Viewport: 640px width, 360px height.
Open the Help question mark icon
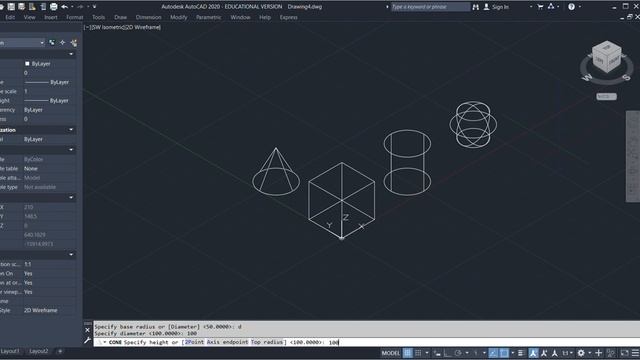coord(571,7)
